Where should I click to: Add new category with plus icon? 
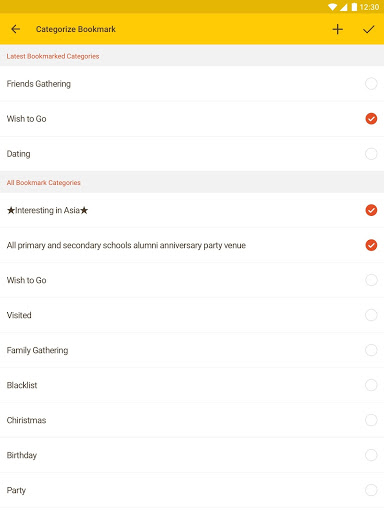coord(337,29)
